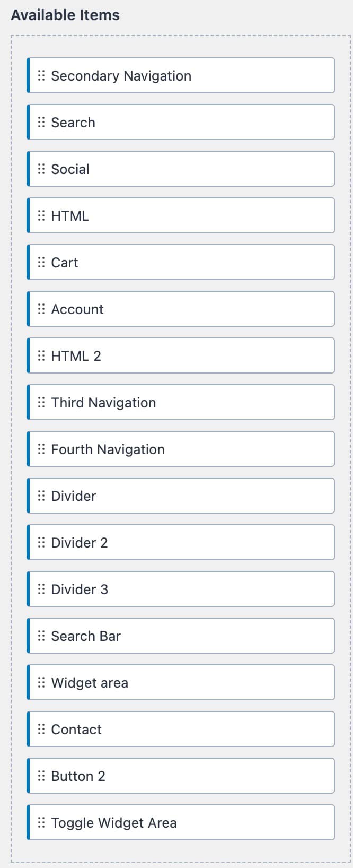
Task: Click the drag handle on Button 2
Action: click(x=42, y=776)
